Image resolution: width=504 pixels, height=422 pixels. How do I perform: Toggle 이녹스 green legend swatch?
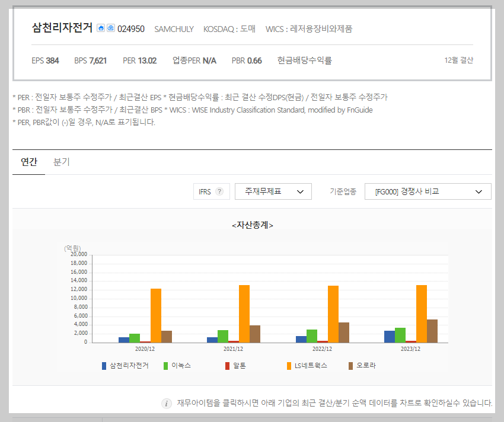click(x=165, y=366)
